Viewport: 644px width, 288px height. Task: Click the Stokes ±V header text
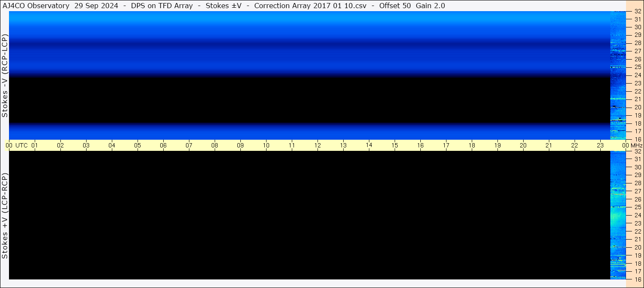tap(224, 6)
